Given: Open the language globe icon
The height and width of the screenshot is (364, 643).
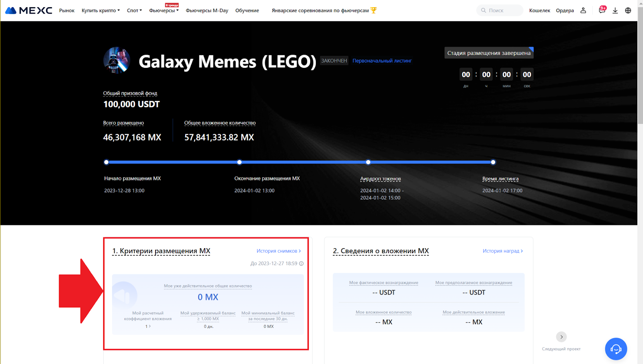Looking at the screenshot, I should pyautogui.click(x=628, y=10).
